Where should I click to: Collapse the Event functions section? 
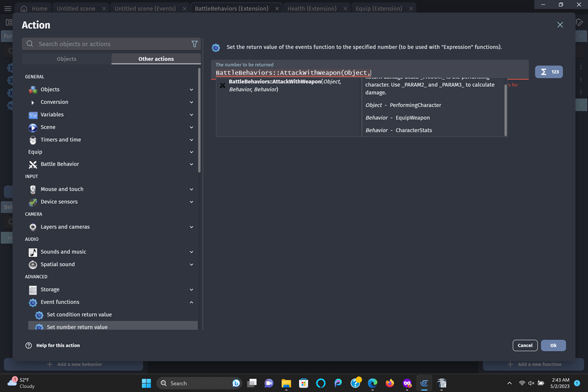(x=191, y=302)
